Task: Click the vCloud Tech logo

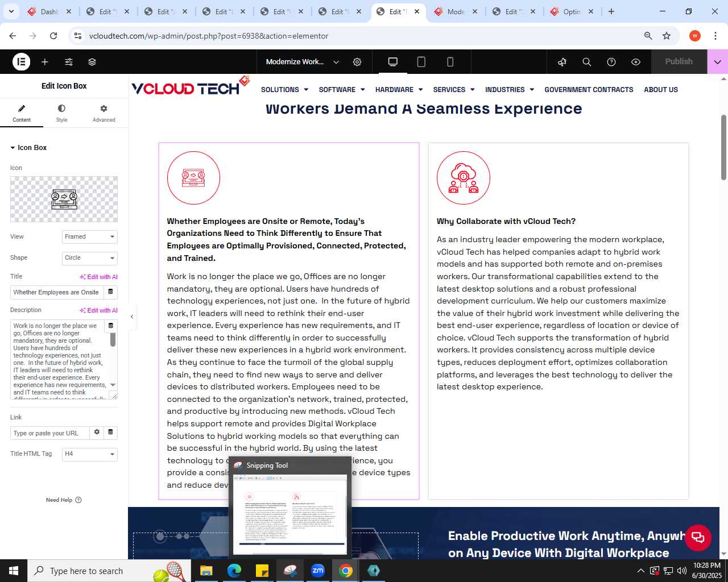Action: (191, 86)
